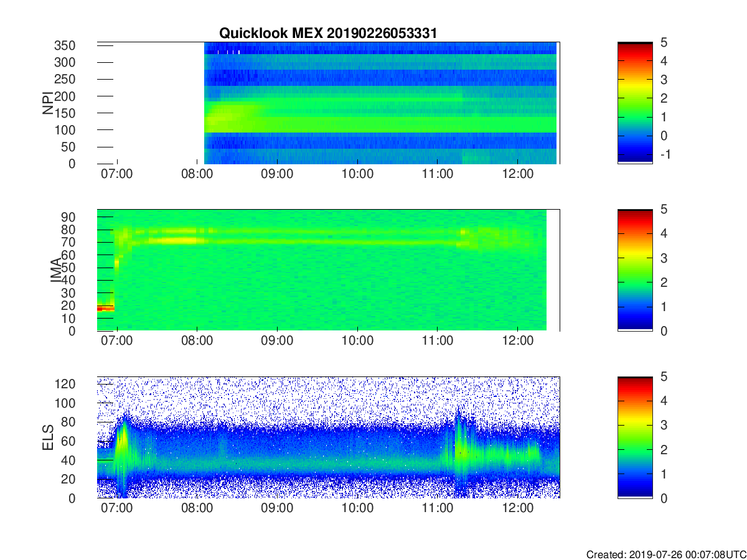Click the 11:00 label under ELS plot

(x=438, y=508)
